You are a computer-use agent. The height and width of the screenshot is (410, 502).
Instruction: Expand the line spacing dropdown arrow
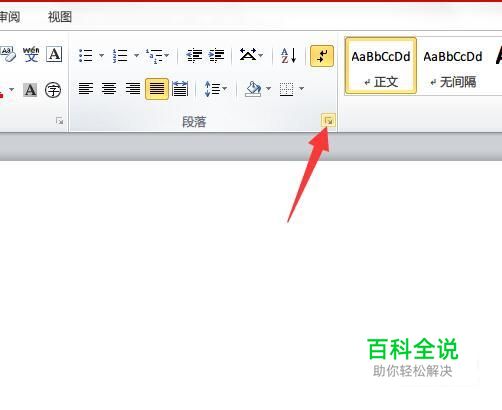(x=225, y=89)
